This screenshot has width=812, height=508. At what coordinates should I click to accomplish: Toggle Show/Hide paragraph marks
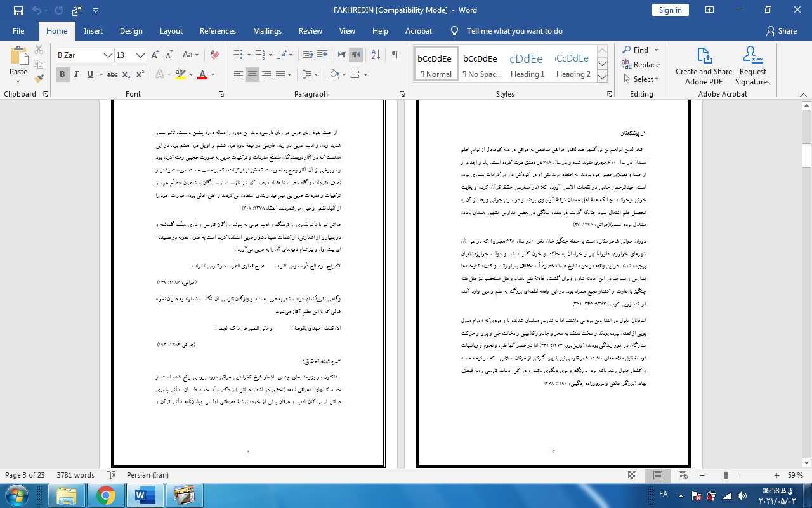tap(395, 55)
